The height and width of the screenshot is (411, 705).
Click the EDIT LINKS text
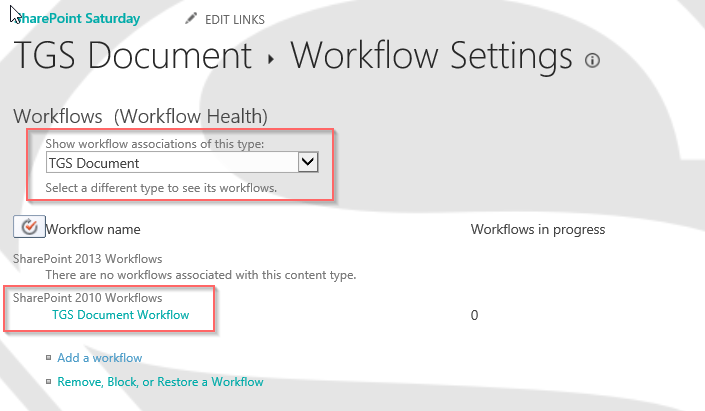(x=237, y=19)
